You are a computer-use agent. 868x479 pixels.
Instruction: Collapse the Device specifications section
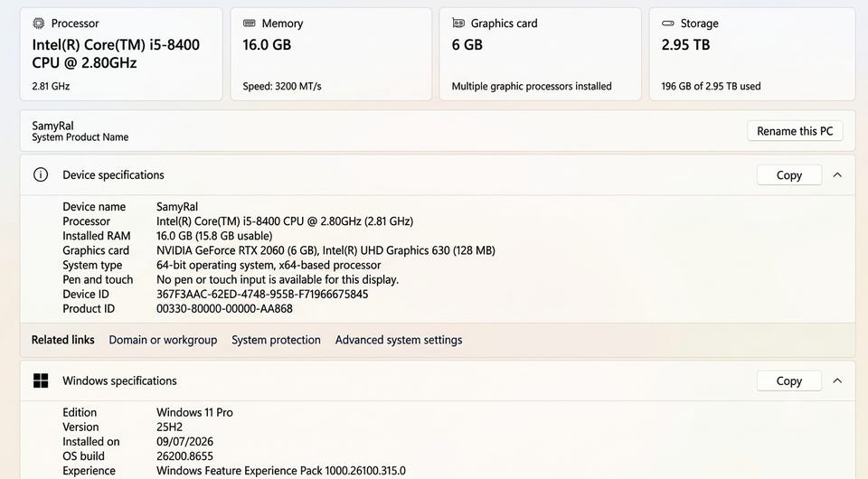[837, 174]
